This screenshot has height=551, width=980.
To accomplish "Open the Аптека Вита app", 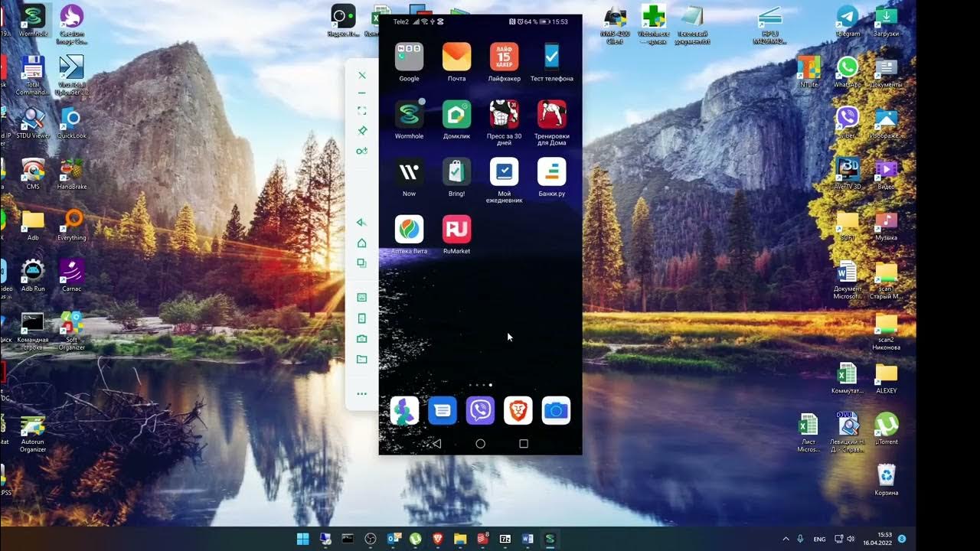I will tap(409, 229).
